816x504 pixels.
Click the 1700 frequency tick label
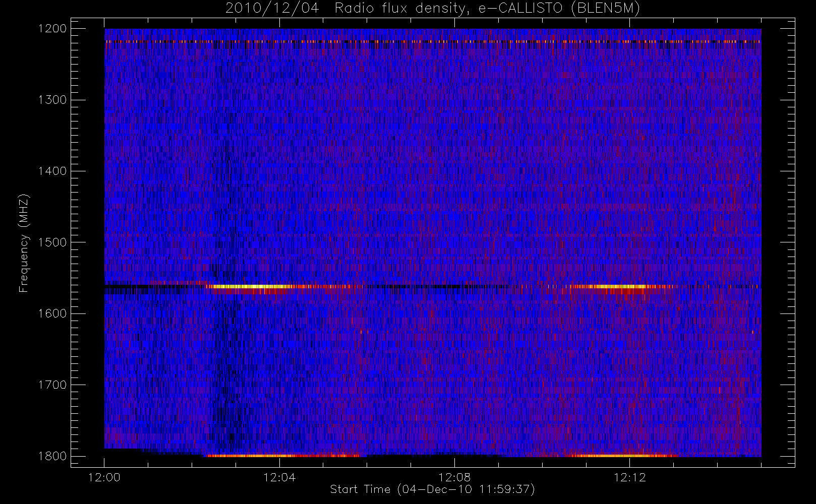click(52, 385)
